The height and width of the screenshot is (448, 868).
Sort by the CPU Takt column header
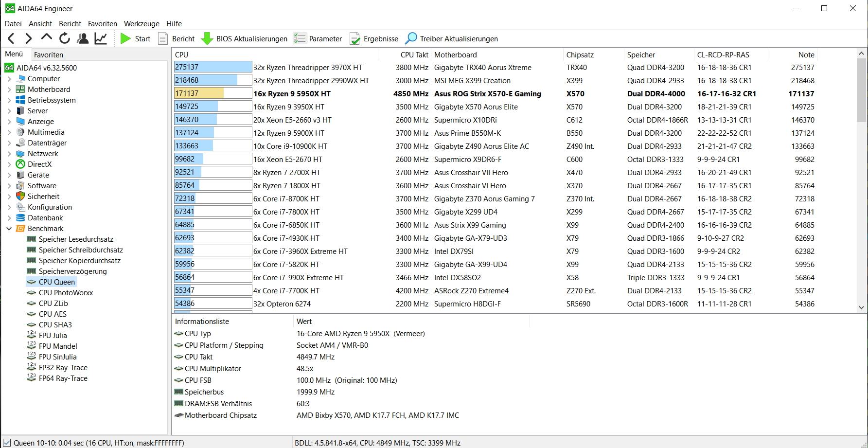(x=406, y=54)
